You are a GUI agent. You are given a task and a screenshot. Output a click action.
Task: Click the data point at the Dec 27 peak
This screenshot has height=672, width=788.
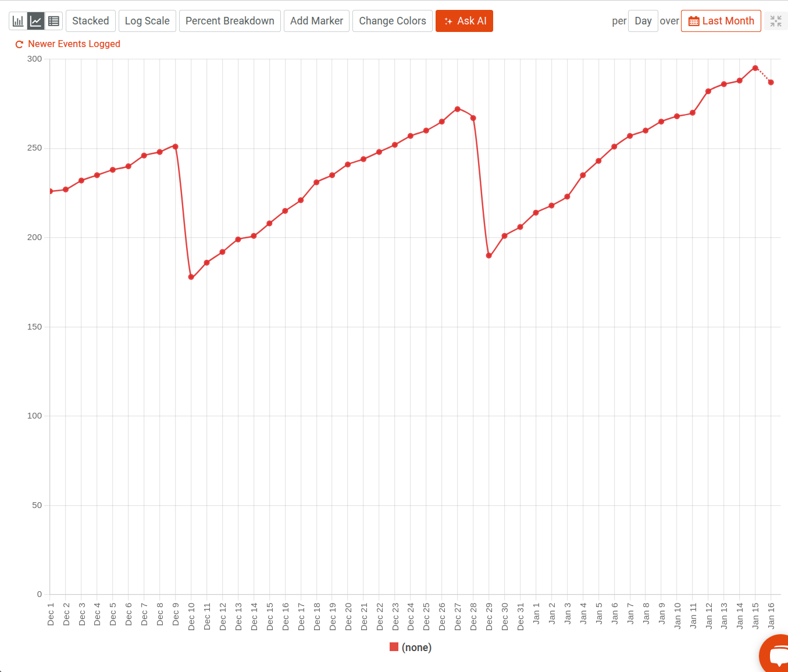pyautogui.click(x=457, y=109)
